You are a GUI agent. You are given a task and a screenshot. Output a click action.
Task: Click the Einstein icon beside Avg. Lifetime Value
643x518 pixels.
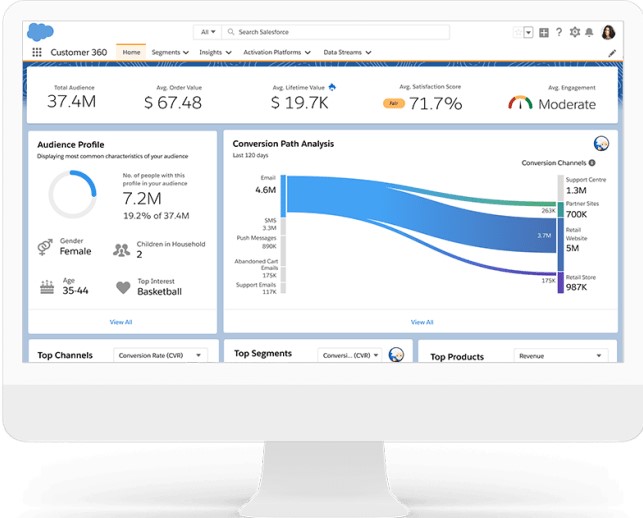coord(332,87)
